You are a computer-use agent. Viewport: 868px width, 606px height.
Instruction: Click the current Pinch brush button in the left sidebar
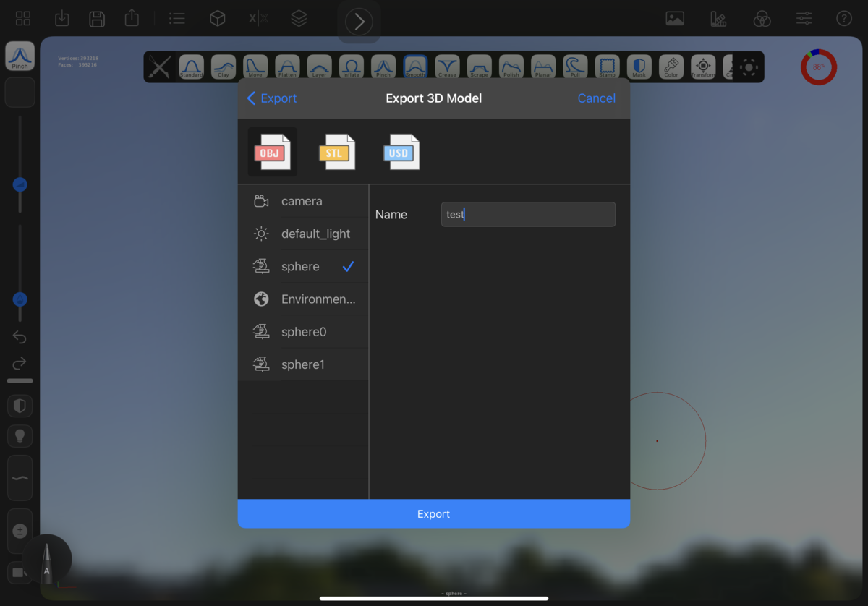[x=20, y=56]
